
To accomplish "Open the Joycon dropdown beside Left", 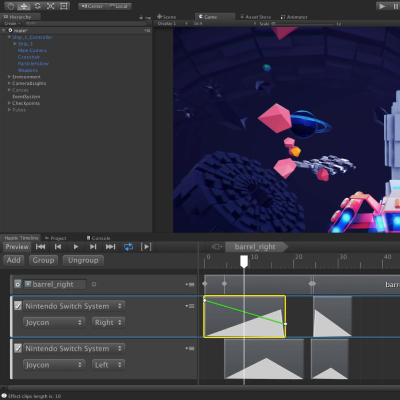I will coord(54,365).
